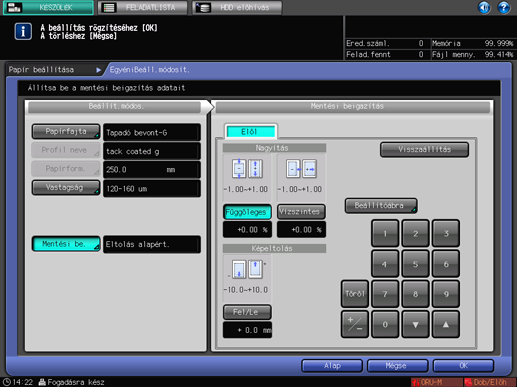Click the Felad.fennt counter

pyautogui.click(x=385, y=54)
